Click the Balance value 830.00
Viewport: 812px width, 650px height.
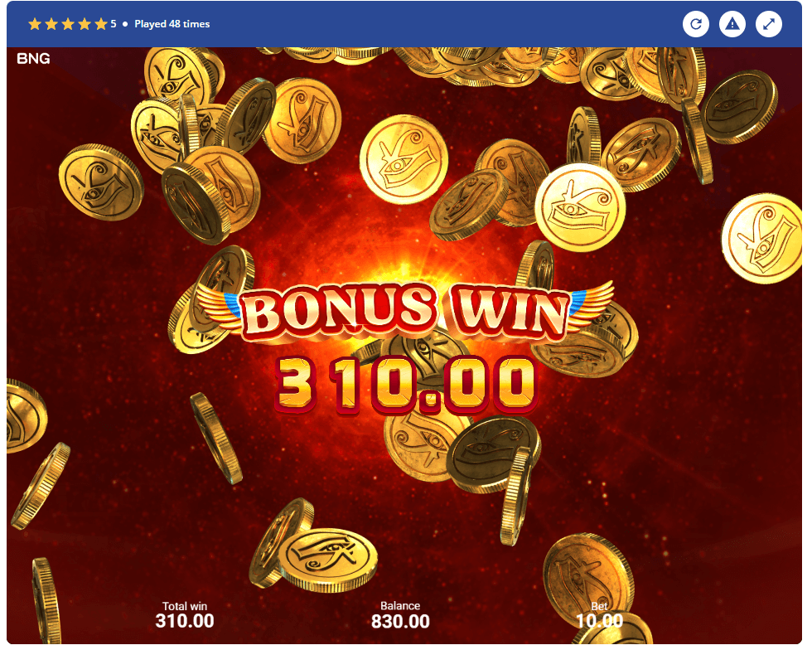(400, 622)
